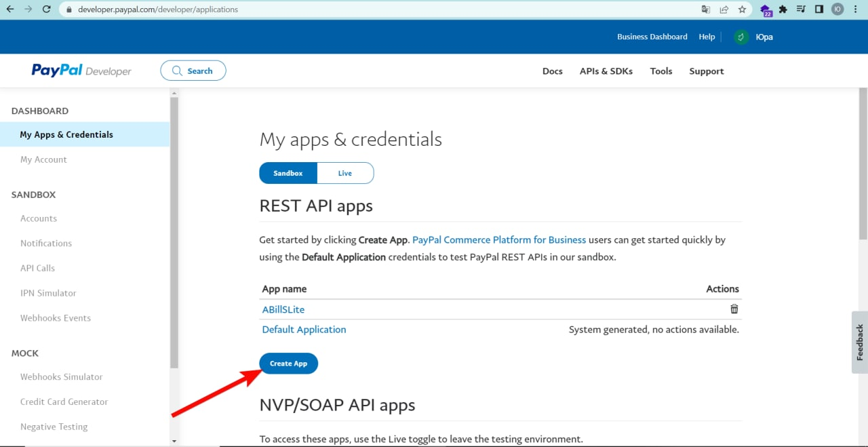Open the Chrome three-dot menu
Viewport: 868px width, 447px height.
click(857, 9)
